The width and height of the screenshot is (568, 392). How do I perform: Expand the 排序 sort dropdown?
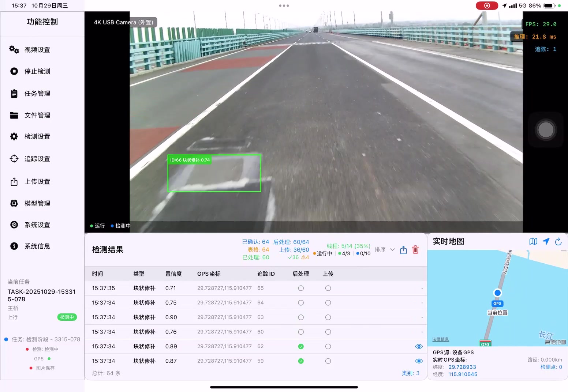coord(392,250)
